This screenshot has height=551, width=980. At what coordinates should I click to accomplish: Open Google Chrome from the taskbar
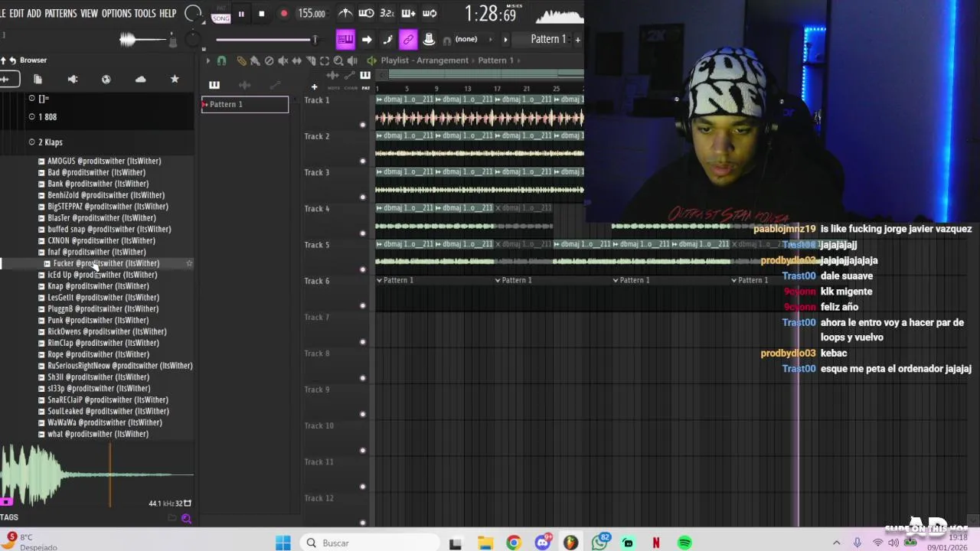coord(513,543)
